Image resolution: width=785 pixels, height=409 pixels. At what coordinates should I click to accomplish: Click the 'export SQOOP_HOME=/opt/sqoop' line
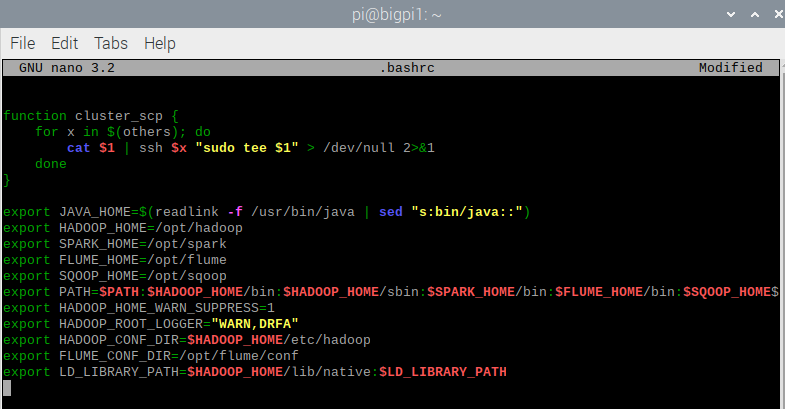point(115,276)
